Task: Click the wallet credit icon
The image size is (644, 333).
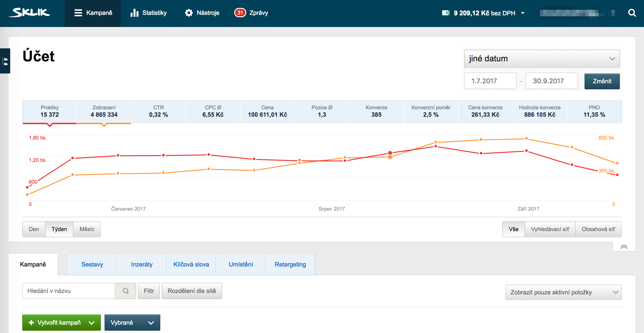Action: point(446,13)
